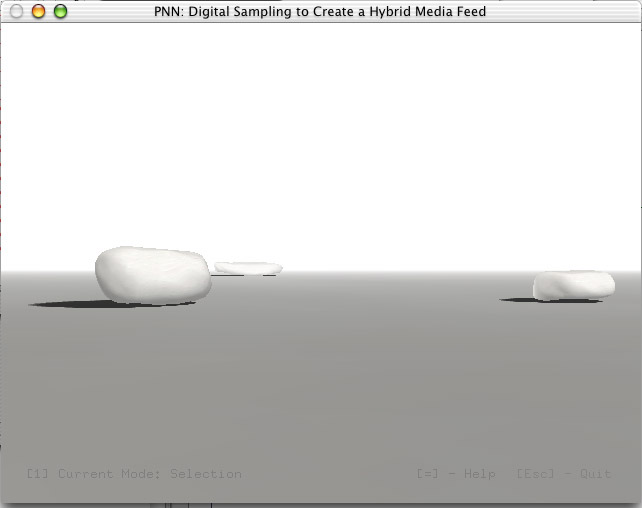Screen dimensions: 642x508
Task: Click the word 'Selection' in status
Action: tap(206, 474)
